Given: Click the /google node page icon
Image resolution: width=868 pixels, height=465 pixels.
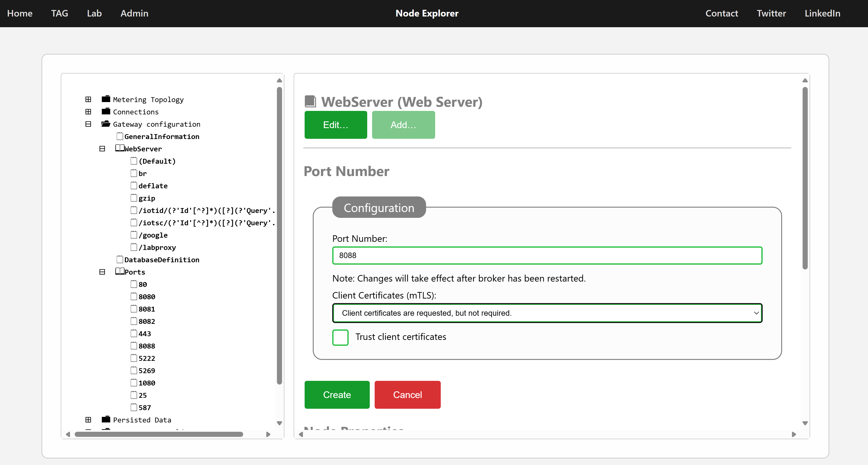Looking at the screenshot, I should coord(134,235).
